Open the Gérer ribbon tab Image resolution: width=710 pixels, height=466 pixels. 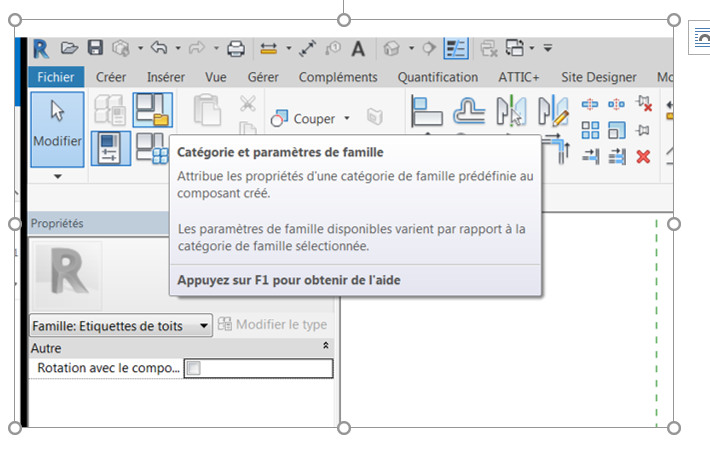[x=263, y=77]
